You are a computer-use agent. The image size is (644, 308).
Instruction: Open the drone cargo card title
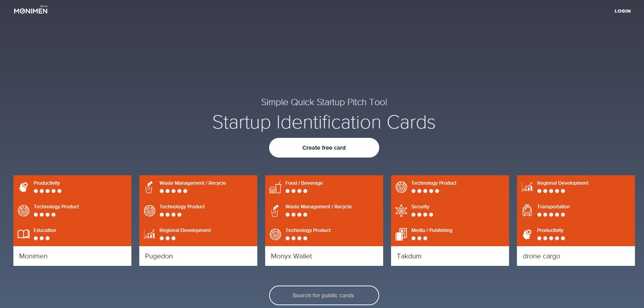pyautogui.click(x=541, y=256)
